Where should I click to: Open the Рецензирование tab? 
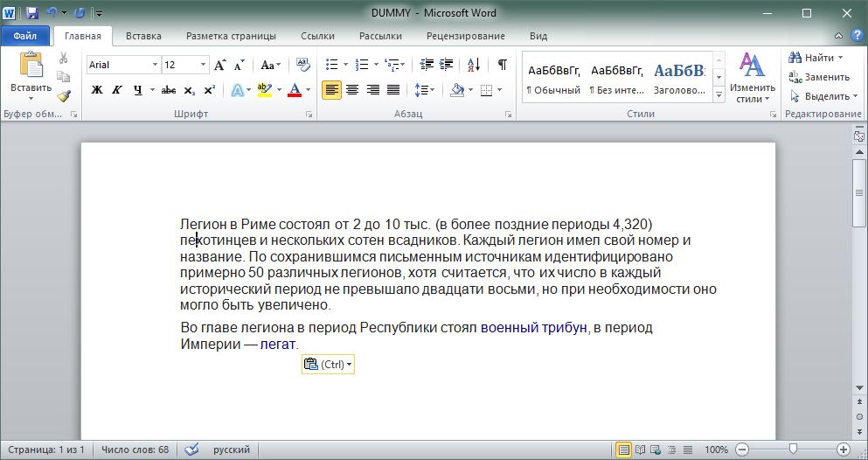(465, 36)
